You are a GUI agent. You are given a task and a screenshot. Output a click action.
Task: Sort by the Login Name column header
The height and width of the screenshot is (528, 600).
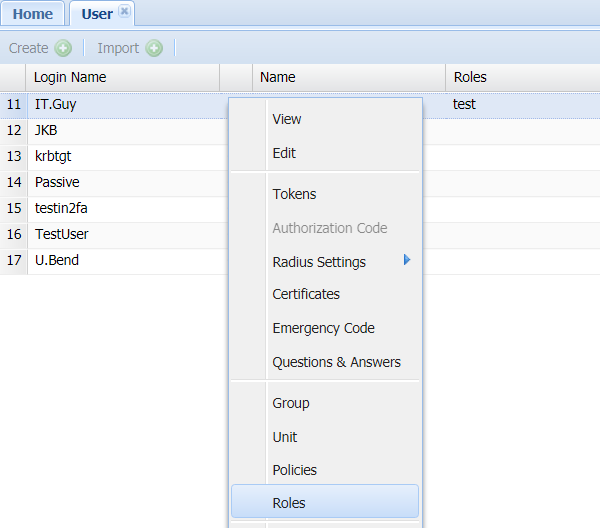click(x=70, y=77)
